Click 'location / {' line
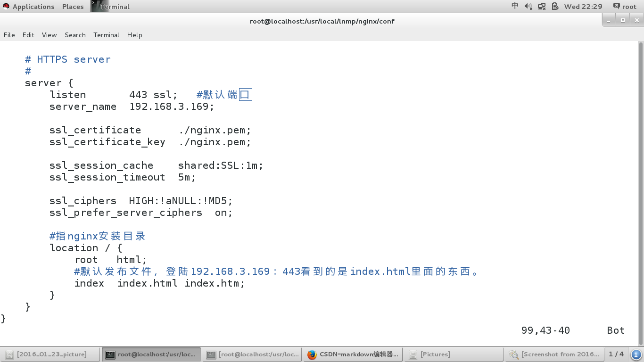This screenshot has width=644, height=362. pyautogui.click(x=86, y=248)
